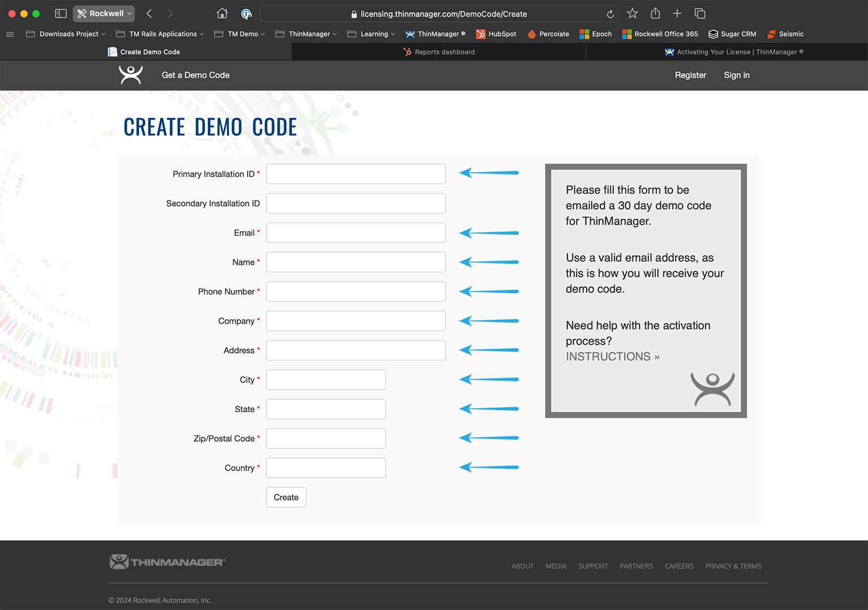Click Get a Demo Code menu item
The image size is (868, 610).
[x=196, y=75]
